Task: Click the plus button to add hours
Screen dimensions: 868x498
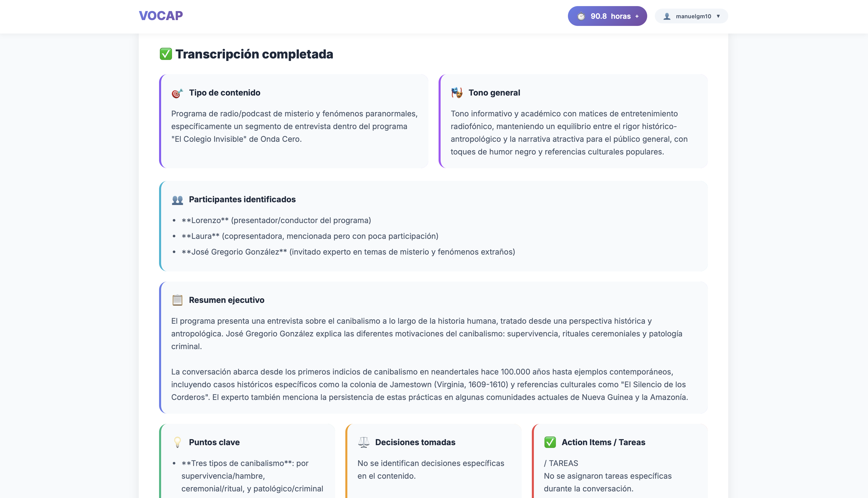Action: 637,16
